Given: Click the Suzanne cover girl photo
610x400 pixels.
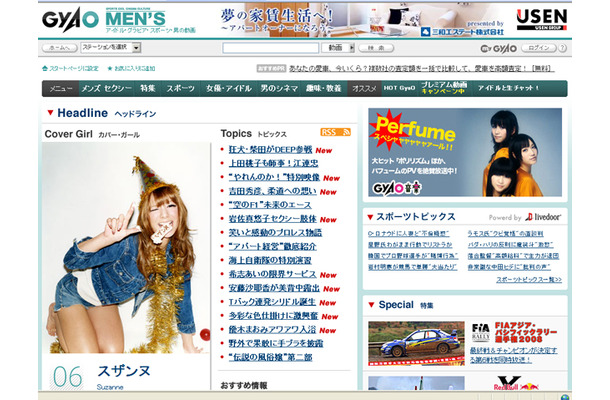Looking at the screenshot, I should (x=126, y=248).
